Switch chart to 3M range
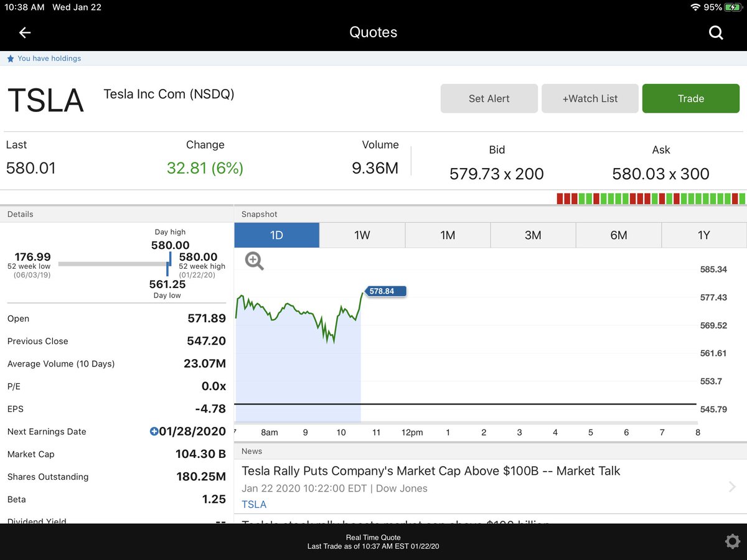The image size is (747, 560). tap(533, 235)
